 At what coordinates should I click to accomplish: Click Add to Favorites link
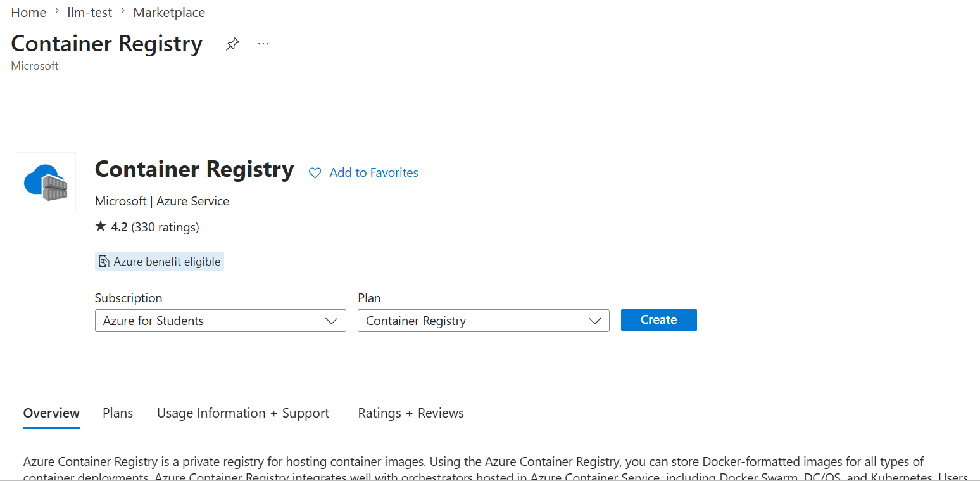pyautogui.click(x=374, y=172)
